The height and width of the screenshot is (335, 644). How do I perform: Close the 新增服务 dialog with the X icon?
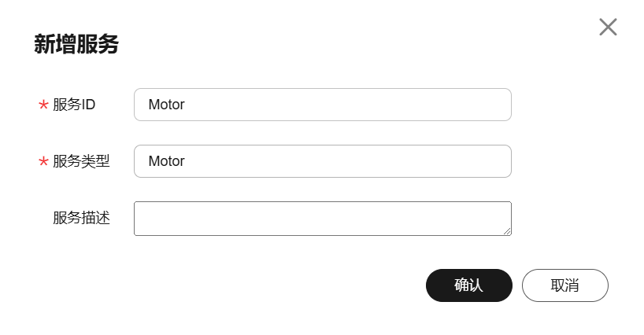click(608, 27)
